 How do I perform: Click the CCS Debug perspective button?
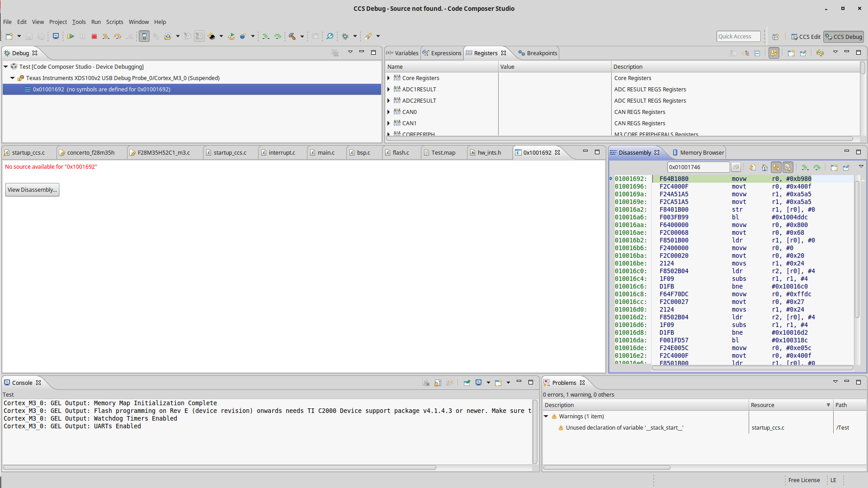(844, 37)
